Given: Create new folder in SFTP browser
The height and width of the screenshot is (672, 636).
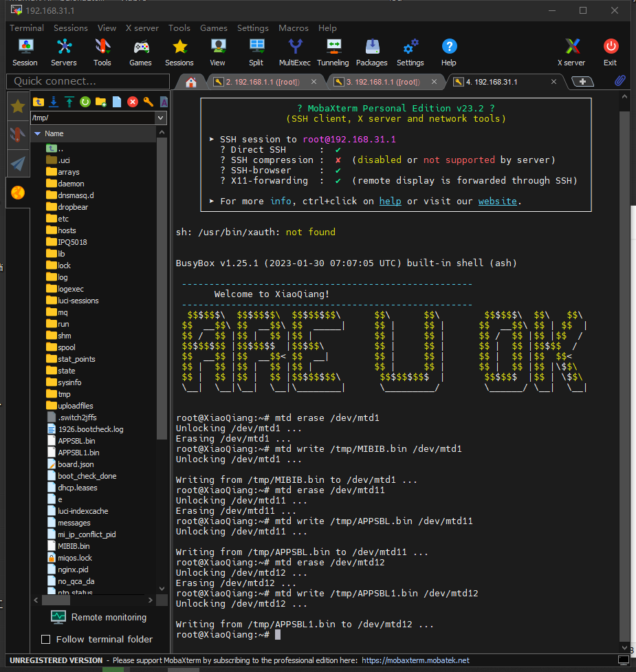Looking at the screenshot, I should pos(101,102).
